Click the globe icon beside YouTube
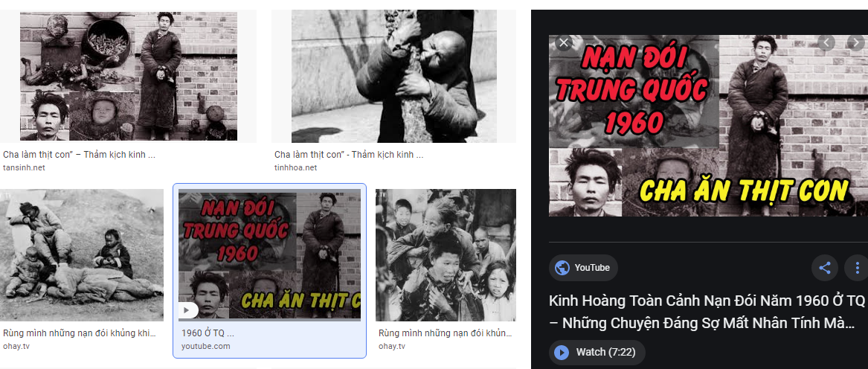The image size is (868, 369). [x=562, y=268]
